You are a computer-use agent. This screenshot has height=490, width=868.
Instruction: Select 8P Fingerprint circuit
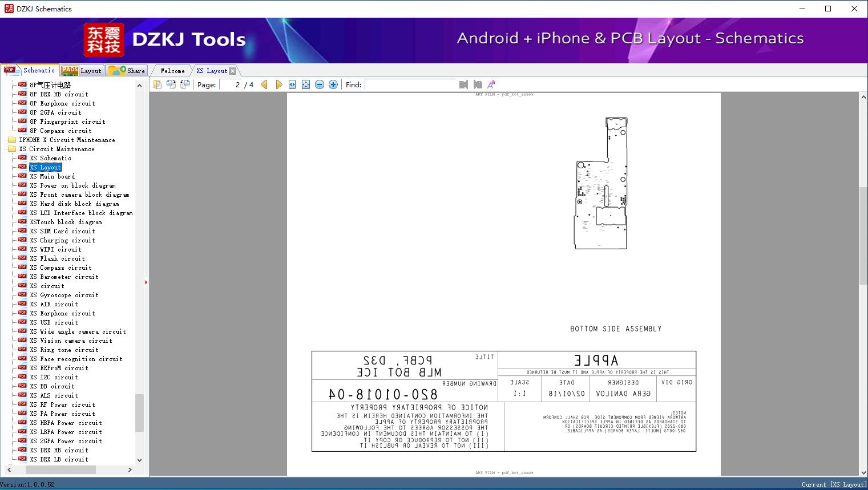pyautogui.click(x=67, y=122)
